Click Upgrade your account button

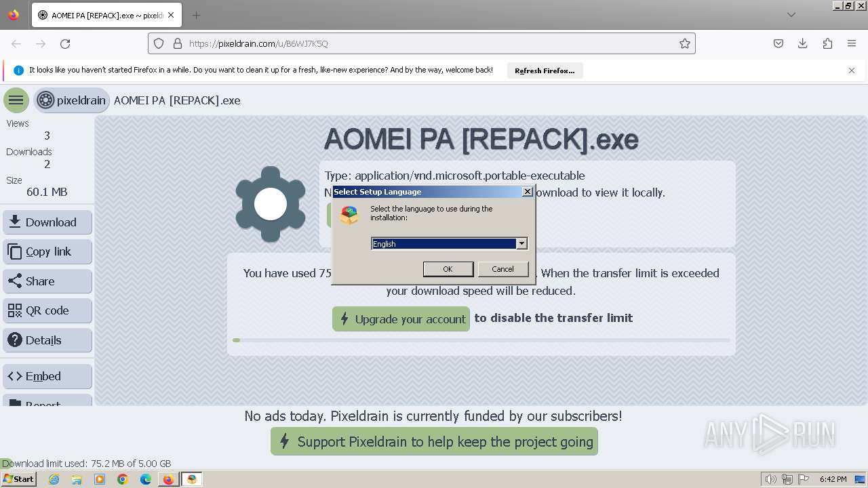pyautogui.click(x=401, y=319)
